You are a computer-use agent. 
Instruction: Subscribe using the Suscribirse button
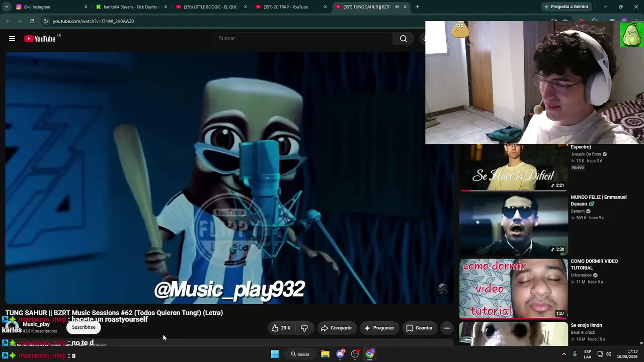(84, 327)
